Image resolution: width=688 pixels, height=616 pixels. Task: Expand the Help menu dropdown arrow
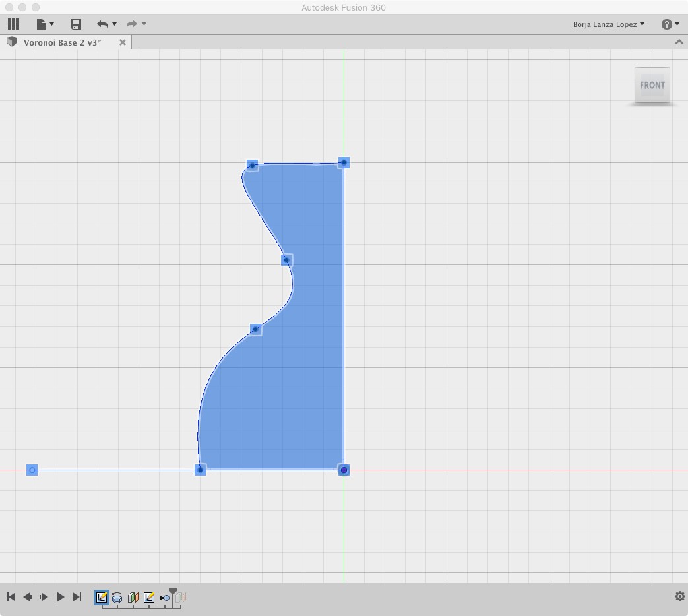[x=677, y=24]
